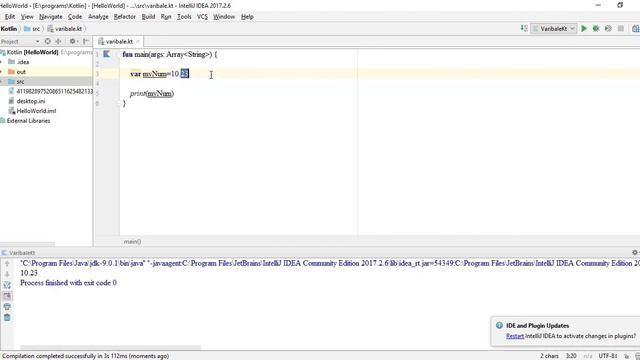The height and width of the screenshot is (360, 640).
Task: Click the varibale.kt breadcrumb in navigation bar
Action: (x=64, y=29)
